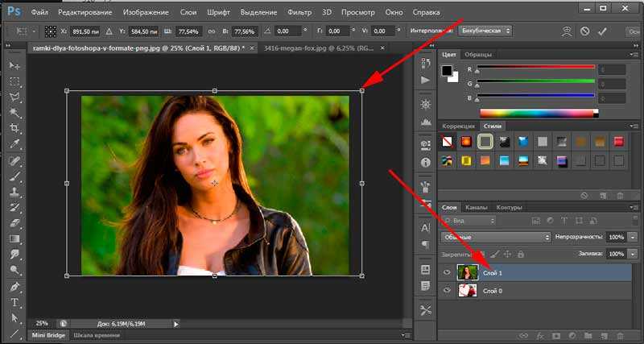The image size is (644, 344).
Task: Open the Выделение menu
Action: 258,12
